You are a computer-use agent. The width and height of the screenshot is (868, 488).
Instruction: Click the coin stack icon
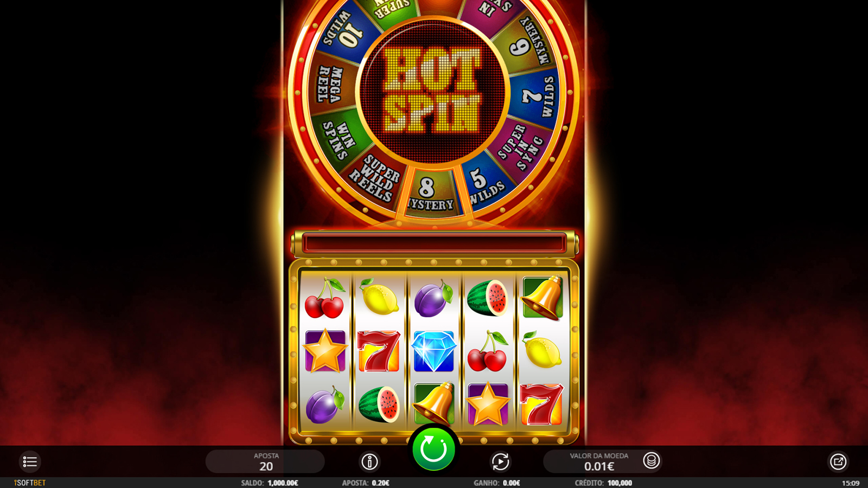(x=651, y=461)
